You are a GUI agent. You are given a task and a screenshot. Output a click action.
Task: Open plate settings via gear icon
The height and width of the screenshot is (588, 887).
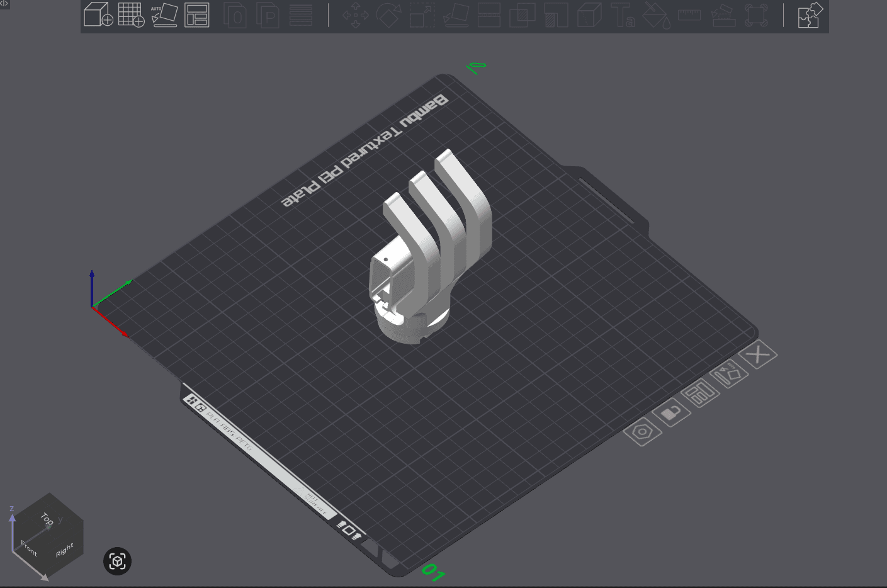pos(643,432)
